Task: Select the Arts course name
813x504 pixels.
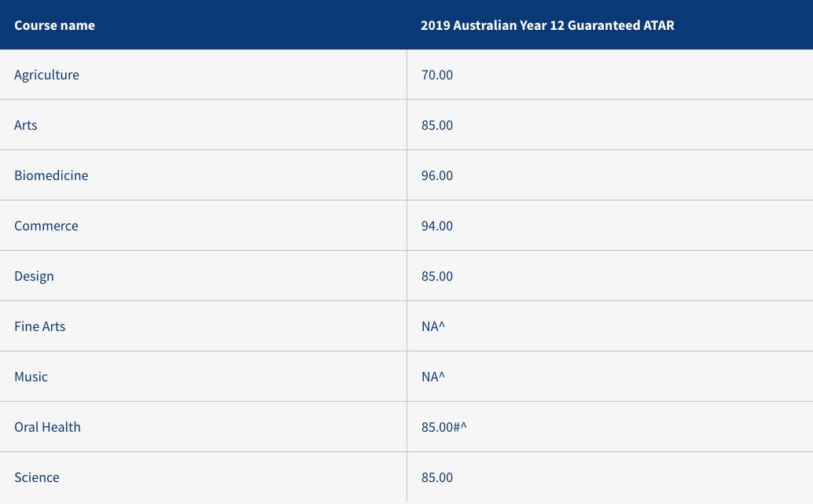Action: tap(25, 125)
